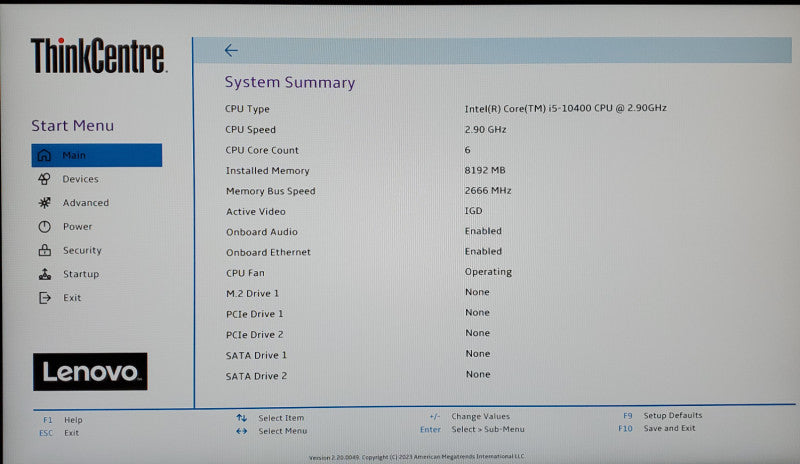
Task: Click the Onboard Ethernet label
Action: (268, 252)
